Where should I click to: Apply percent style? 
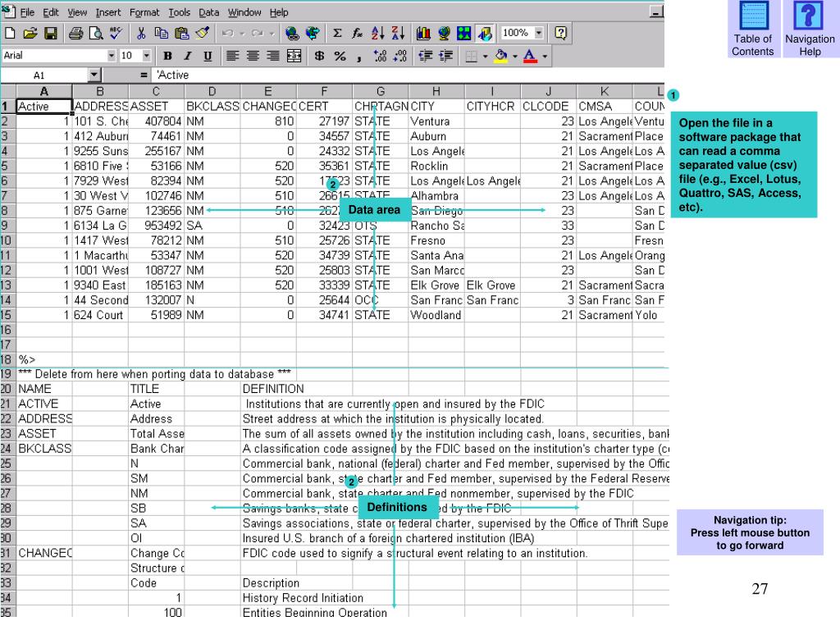click(x=340, y=56)
